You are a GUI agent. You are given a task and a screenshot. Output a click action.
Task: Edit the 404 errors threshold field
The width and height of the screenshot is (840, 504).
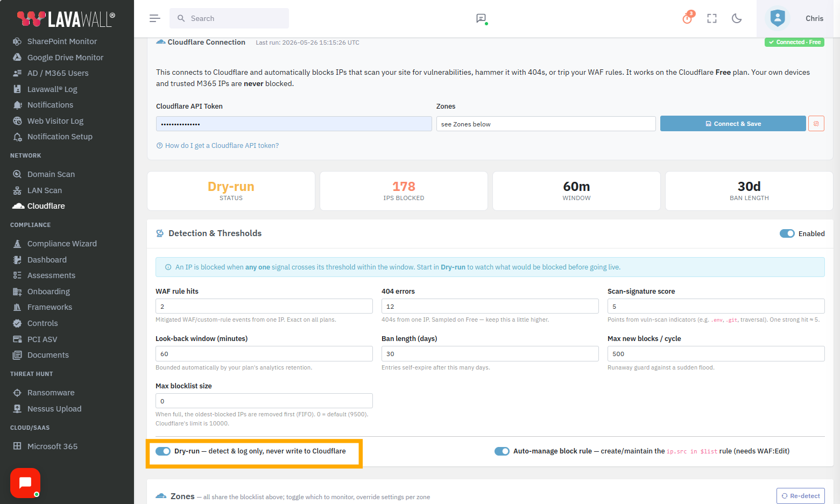pyautogui.click(x=490, y=306)
